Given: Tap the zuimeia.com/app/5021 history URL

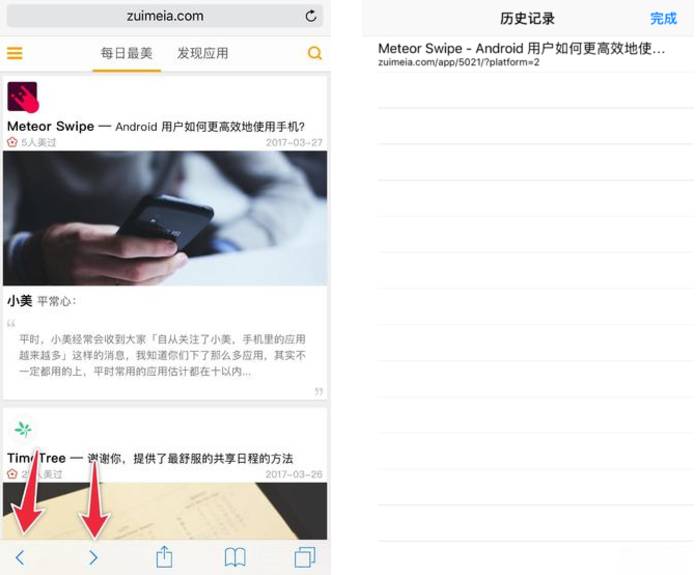Looking at the screenshot, I should (459, 62).
